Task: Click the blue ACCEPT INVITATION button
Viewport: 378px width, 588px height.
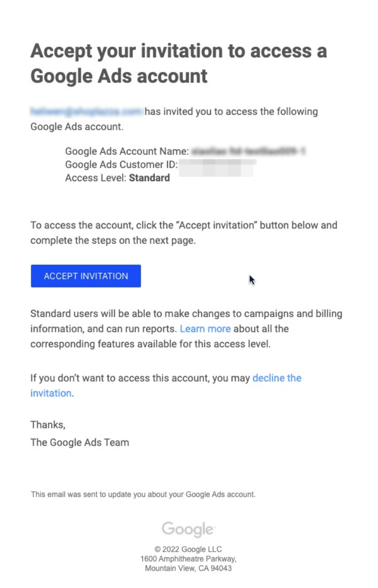Action: (x=86, y=276)
